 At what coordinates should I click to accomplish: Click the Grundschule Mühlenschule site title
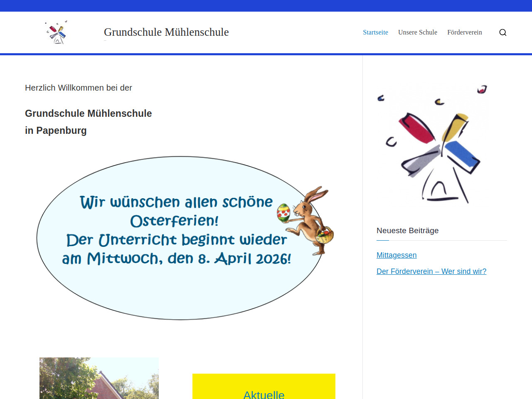pos(166,32)
